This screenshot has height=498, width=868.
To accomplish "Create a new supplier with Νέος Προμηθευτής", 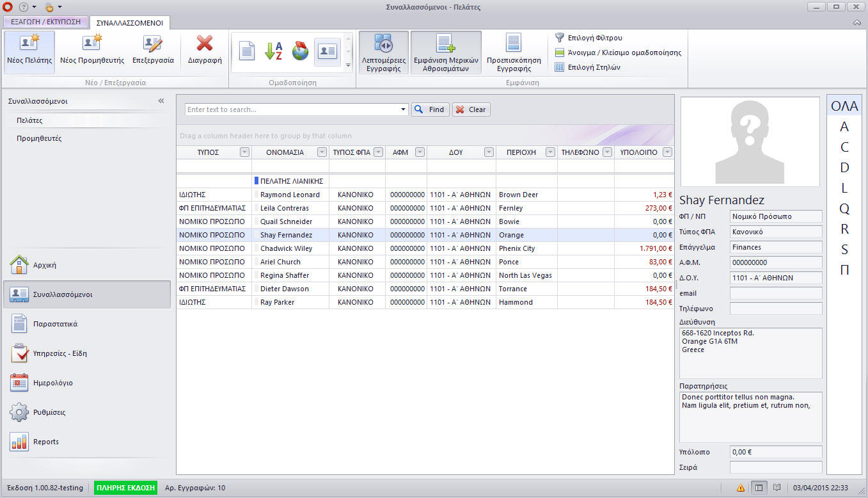I will pos(92,52).
